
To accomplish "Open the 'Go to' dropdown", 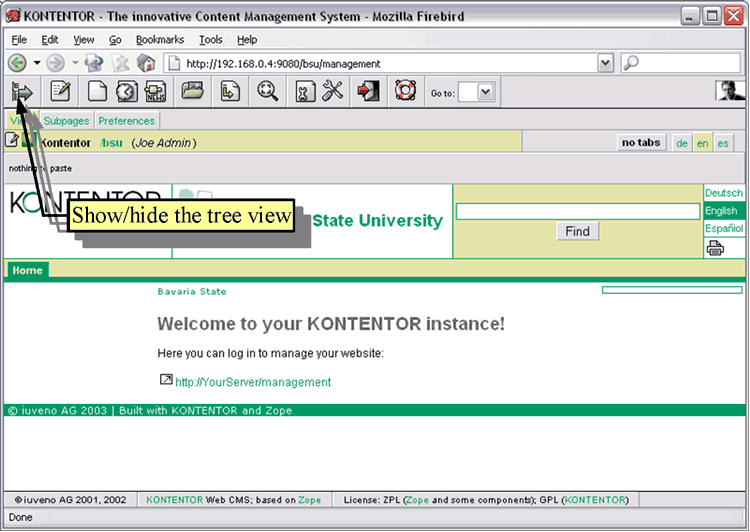I will 484,92.
